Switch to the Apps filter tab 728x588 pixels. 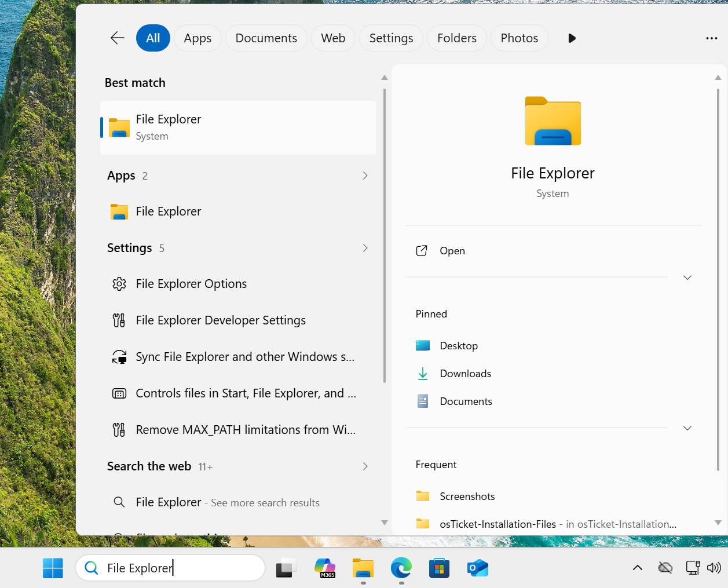(x=197, y=38)
